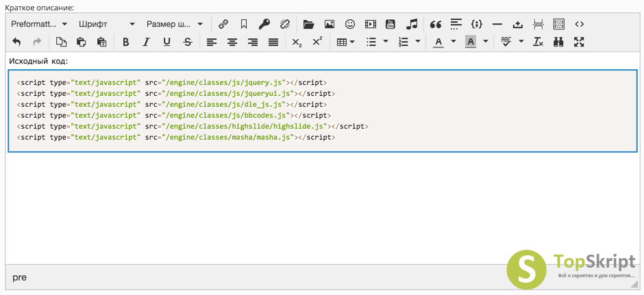Toggle paste as plain text

[x=101, y=42]
